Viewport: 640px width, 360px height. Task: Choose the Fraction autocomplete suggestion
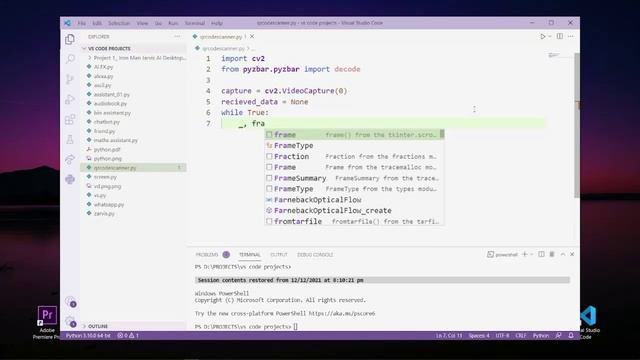pos(354,156)
